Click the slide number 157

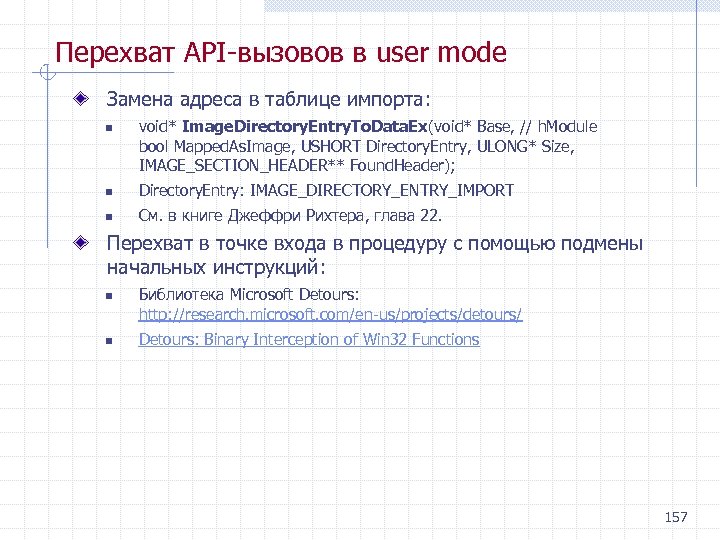[676, 517]
